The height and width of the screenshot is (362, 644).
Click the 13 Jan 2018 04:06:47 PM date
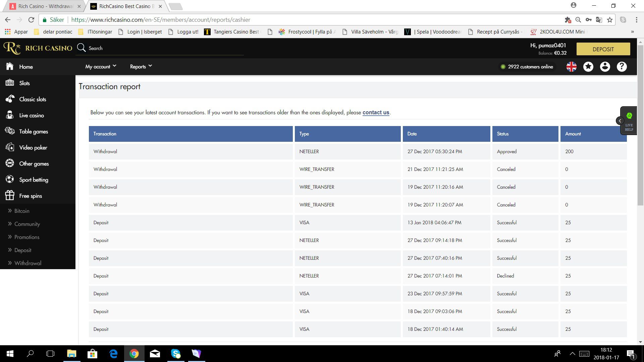point(434,223)
